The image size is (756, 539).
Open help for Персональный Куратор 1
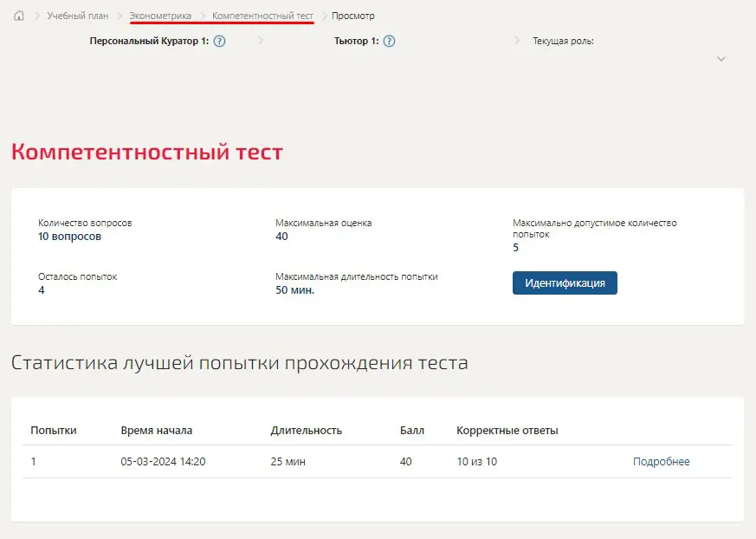click(x=219, y=42)
